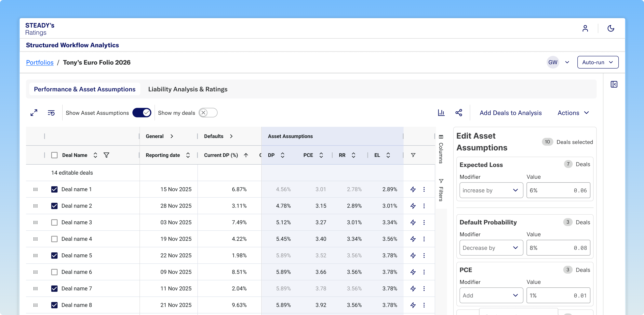The width and height of the screenshot is (644, 315).
Task: Switch to dark mode moon icon
Action: (611, 29)
